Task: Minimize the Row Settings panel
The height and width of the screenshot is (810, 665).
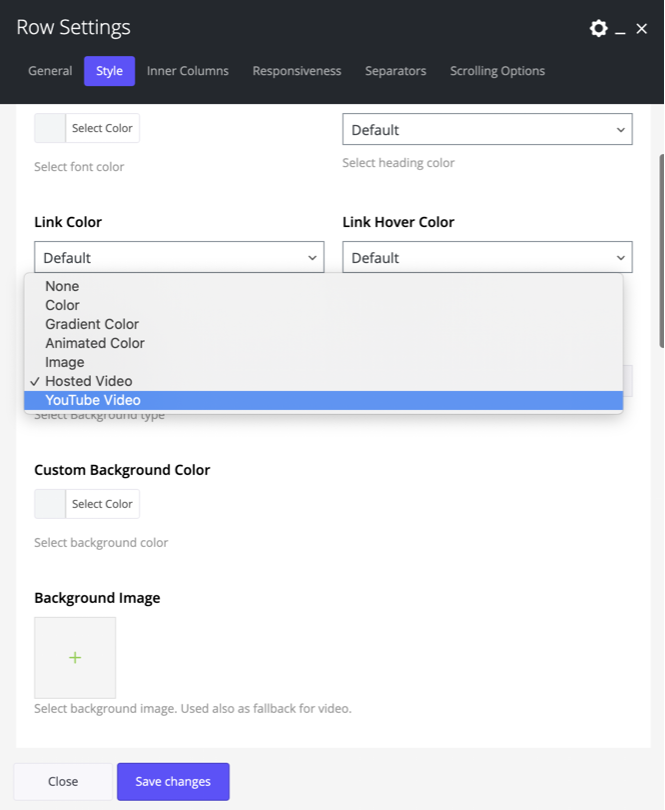Action: pos(621,30)
